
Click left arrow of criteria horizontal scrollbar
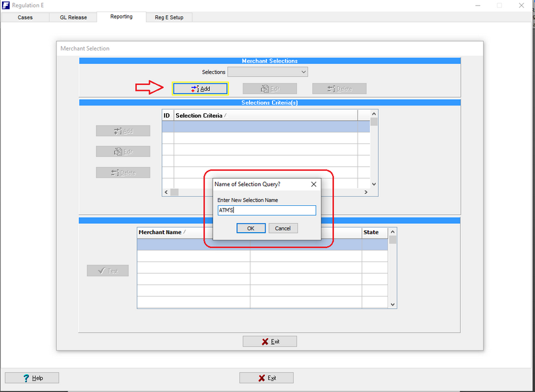pos(166,192)
